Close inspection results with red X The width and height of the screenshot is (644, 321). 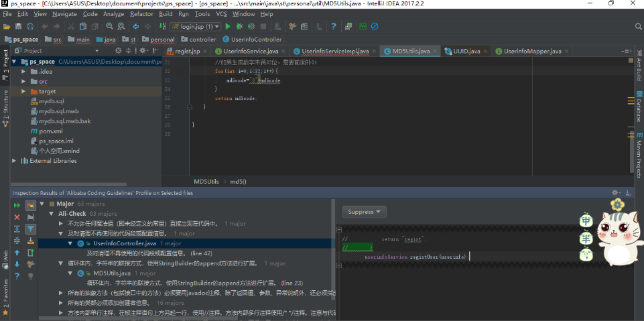[17, 217]
